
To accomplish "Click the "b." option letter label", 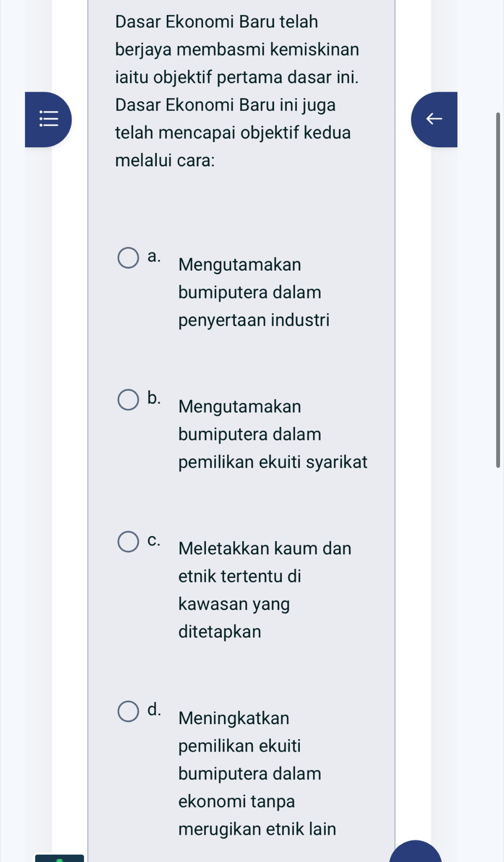I will tap(153, 398).
